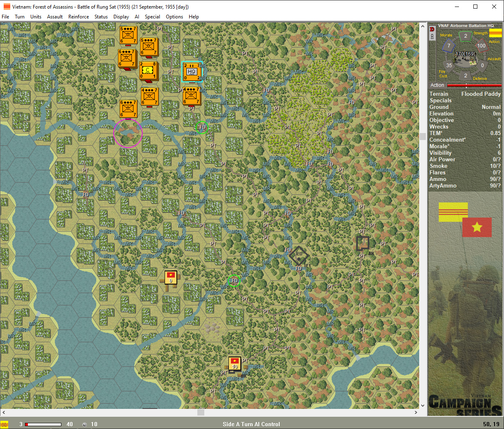Viewport: 504px width, 429px height.
Task: Click the Morale value box showing 7
Action: tap(449, 46)
